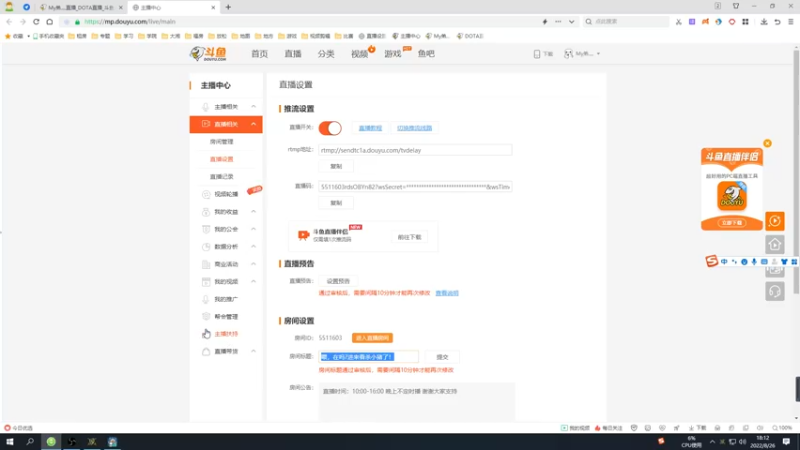The width and height of the screenshot is (800, 450).
Task: Click the video window icon beside 我的视频
Action: (x=206, y=282)
